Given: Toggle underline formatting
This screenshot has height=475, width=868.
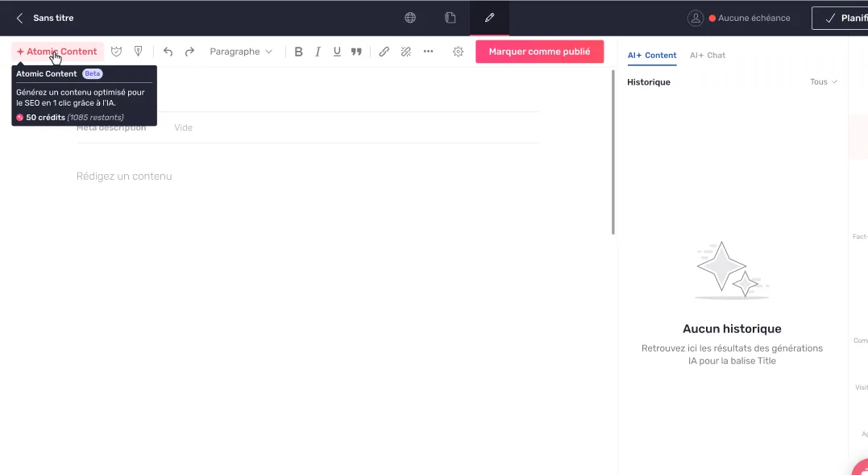Looking at the screenshot, I should click(x=337, y=52).
